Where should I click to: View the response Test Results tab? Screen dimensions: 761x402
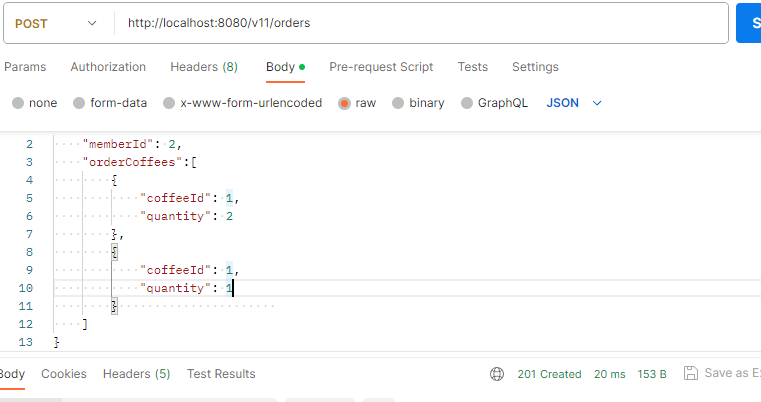click(x=221, y=374)
